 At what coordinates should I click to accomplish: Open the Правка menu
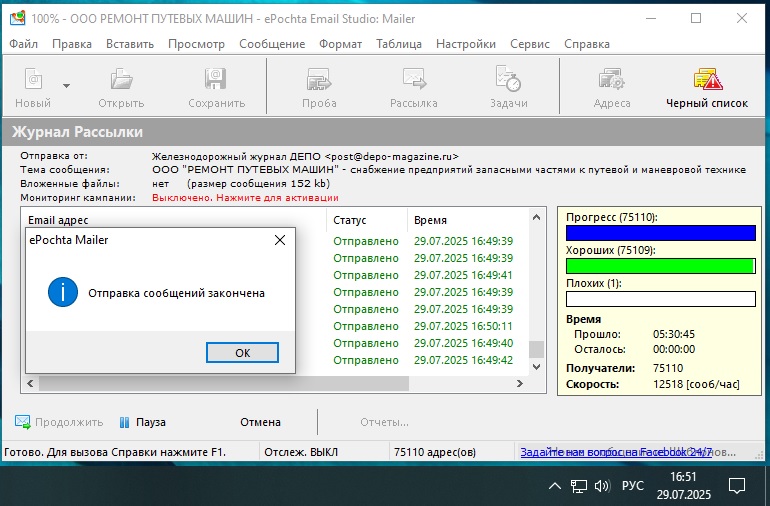tap(72, 44)
